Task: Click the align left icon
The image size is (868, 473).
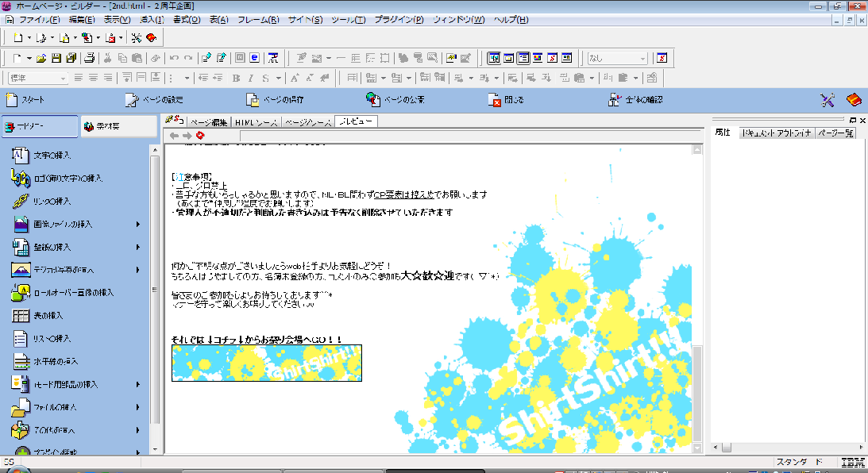Action: coord(79,78)
